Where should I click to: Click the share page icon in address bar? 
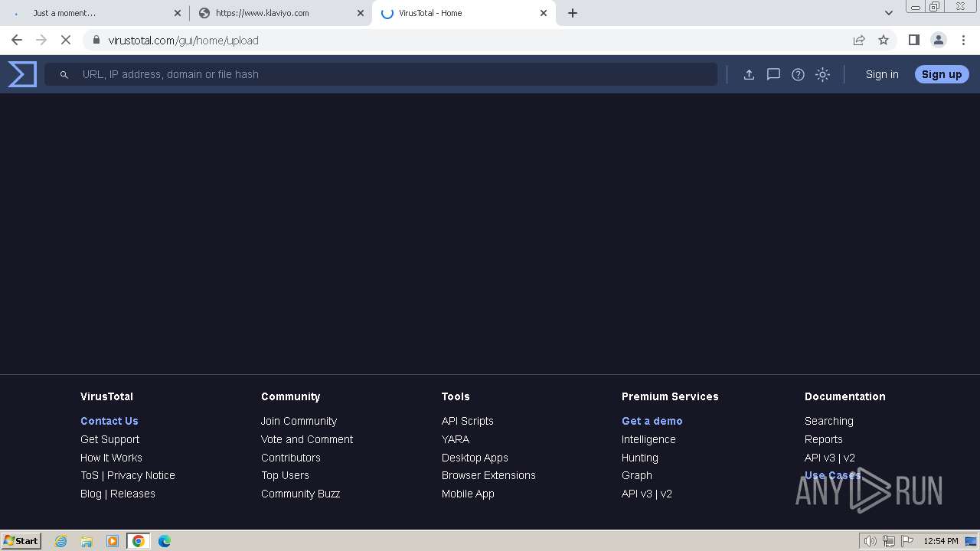click(859, 40)
